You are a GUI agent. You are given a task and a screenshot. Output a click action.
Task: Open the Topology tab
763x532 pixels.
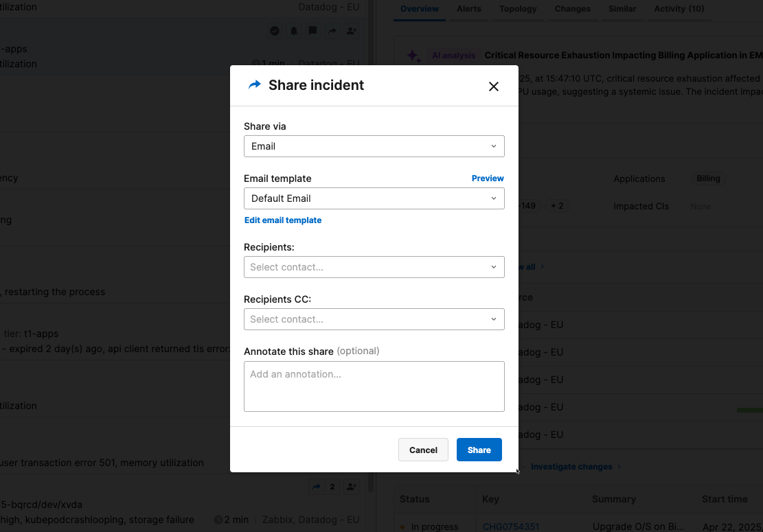[518, 9]
